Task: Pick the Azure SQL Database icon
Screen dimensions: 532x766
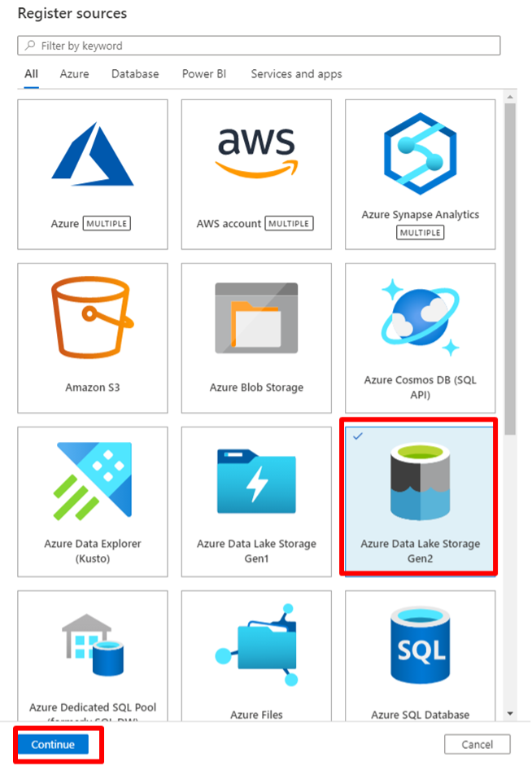Action: point(421,645)
